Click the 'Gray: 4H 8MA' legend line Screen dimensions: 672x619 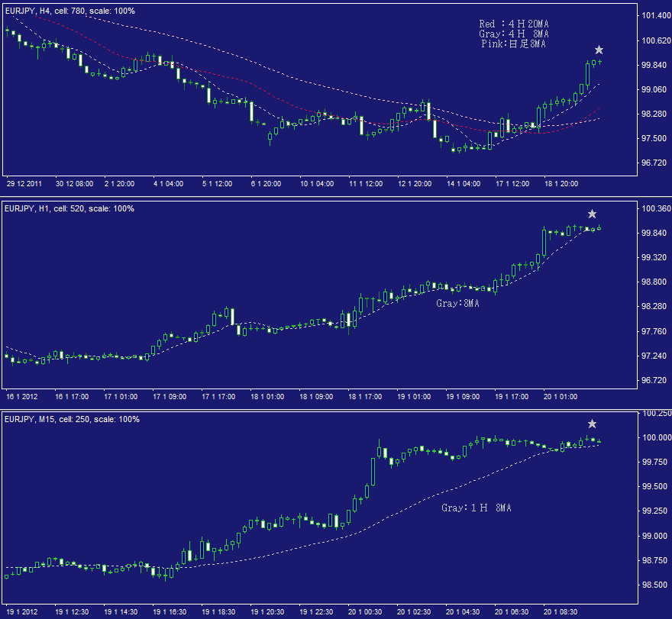[x=513, y=34]
